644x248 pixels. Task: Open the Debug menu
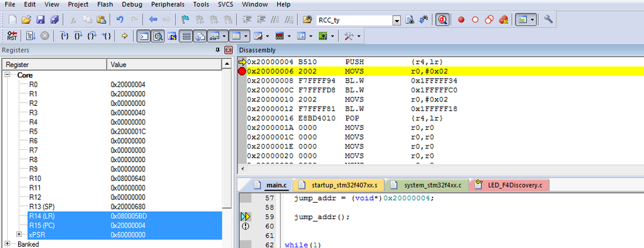tap(132, 5)
